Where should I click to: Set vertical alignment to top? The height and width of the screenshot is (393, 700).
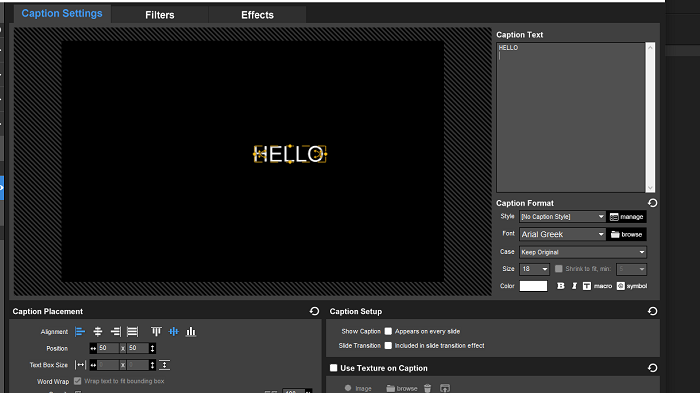(156, 332)
